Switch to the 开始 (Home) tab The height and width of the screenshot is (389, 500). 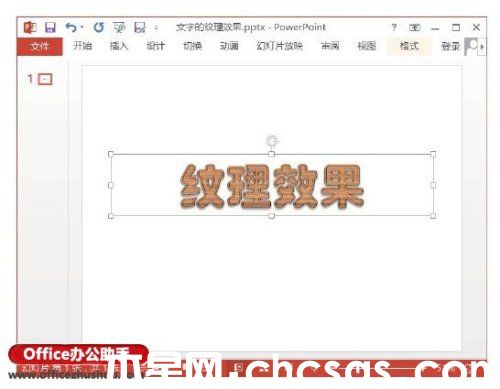click(x=82, y=46)
